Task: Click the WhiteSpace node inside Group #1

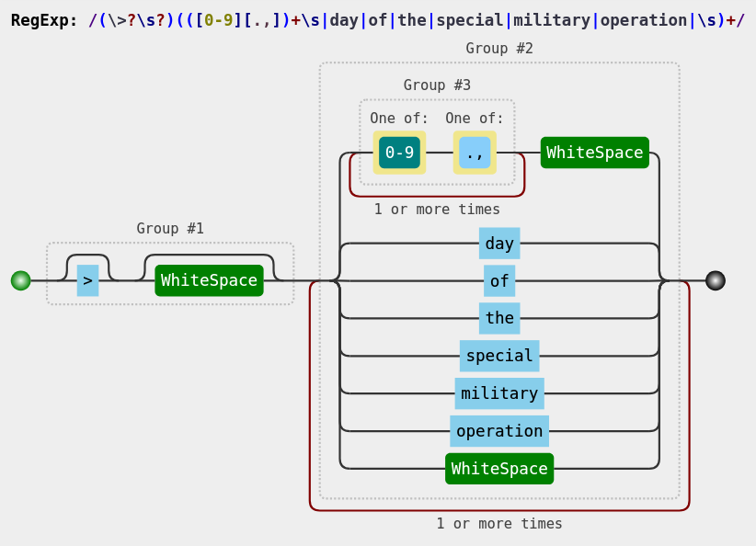Action: tap(209, 280)
